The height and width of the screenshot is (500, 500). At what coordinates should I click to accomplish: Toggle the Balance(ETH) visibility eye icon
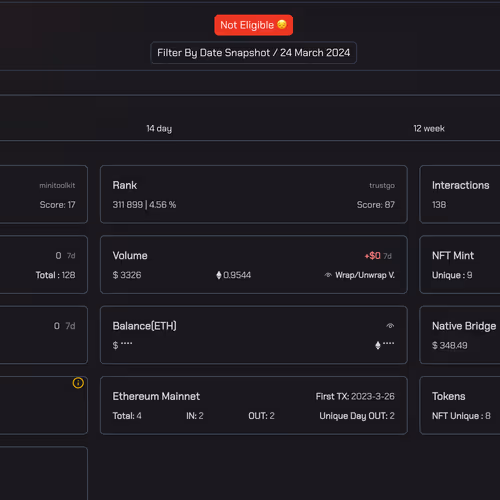pyautogui.click(x=390, y=326)
